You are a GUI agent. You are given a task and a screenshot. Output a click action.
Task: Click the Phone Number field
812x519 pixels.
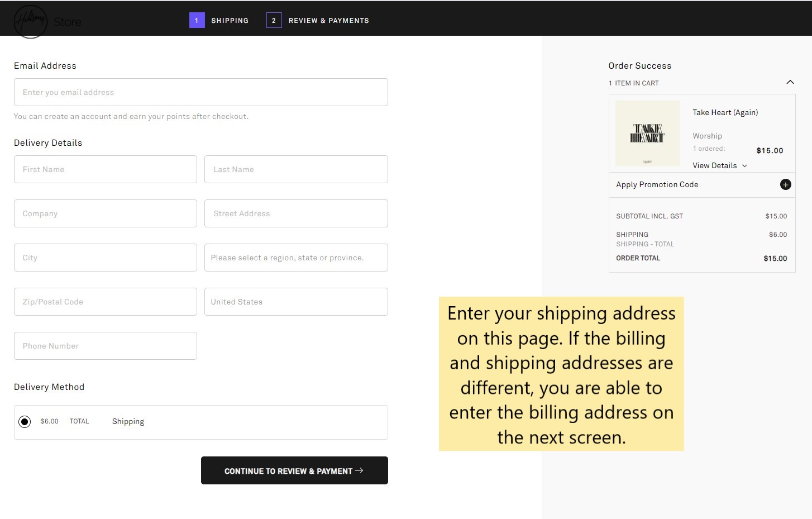click(106, 346)
